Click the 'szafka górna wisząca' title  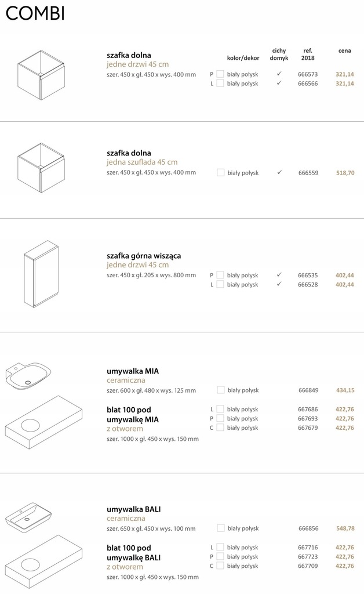point(144,256)
